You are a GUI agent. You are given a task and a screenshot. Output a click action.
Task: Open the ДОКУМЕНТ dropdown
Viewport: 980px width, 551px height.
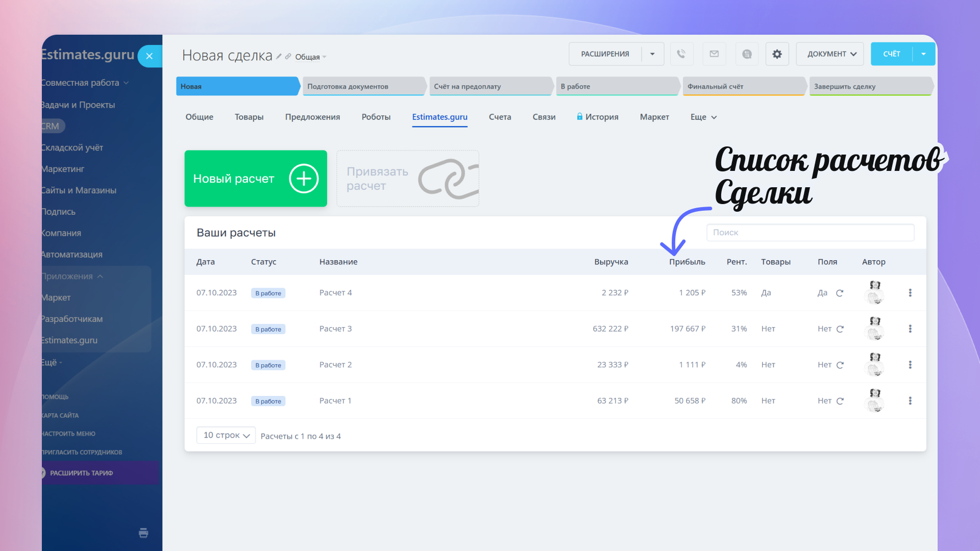[830, 54]
